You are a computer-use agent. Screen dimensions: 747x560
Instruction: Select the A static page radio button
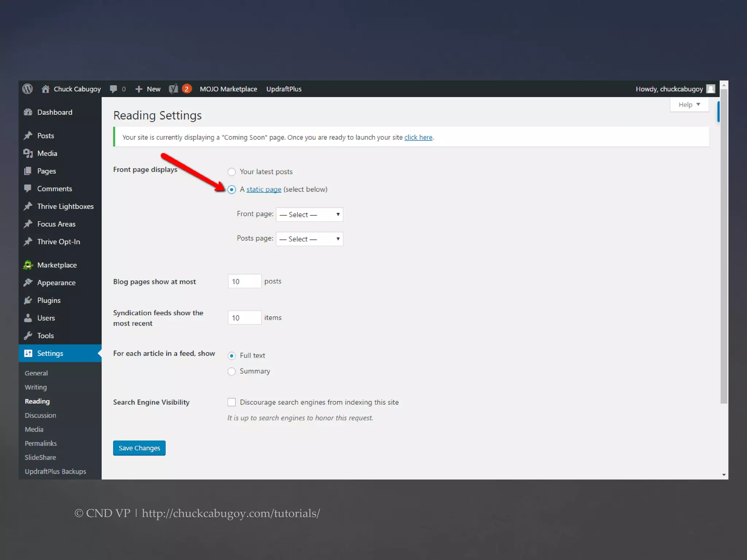pyautogui.click(x=232, y=190)
